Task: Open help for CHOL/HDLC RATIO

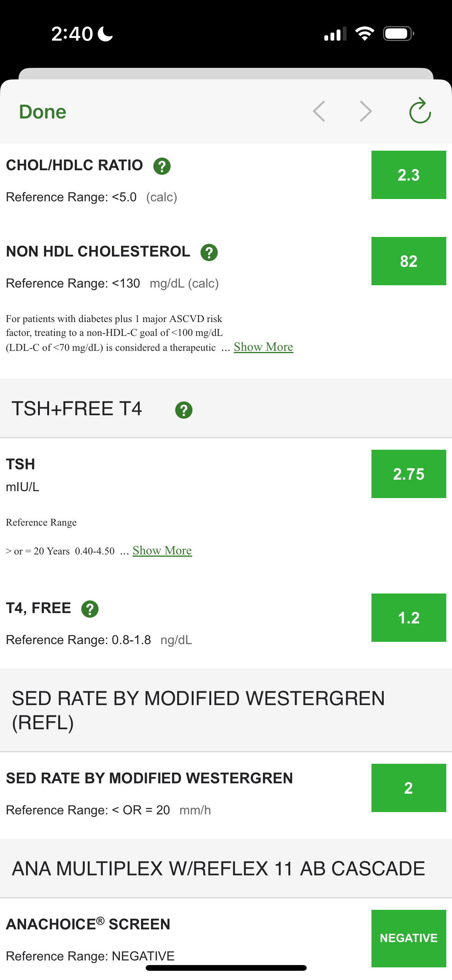Action: tap(162, 166)
